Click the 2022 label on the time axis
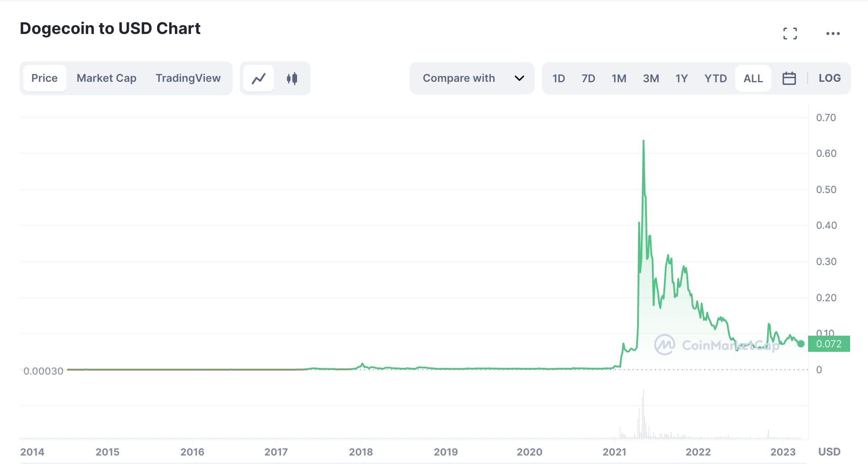This screenshot has width=868, height=464. (x=698, y=452)
